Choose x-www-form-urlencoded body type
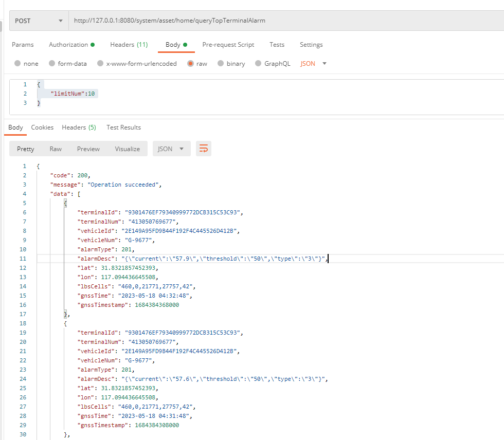The image size is (504, 440). pyautogui.click(x=100, y=64)
